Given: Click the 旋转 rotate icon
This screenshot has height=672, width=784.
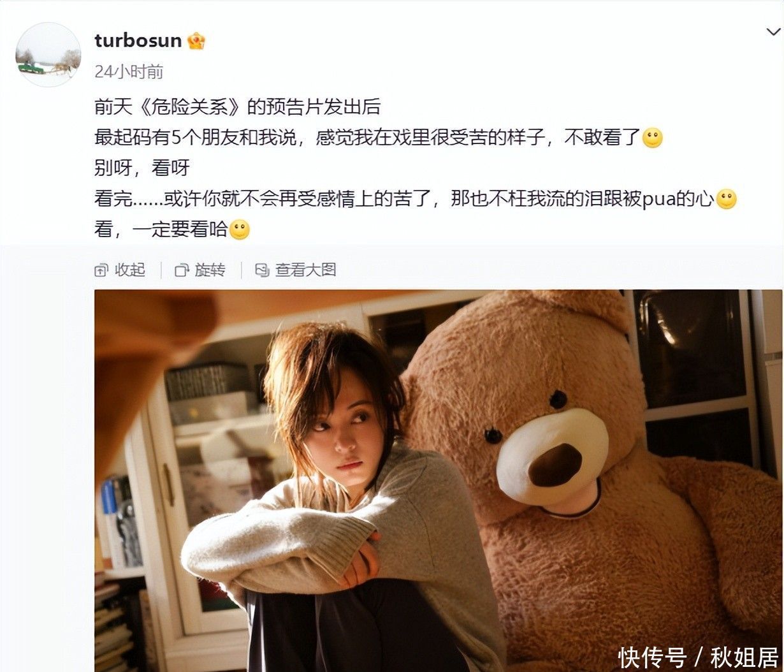Looking at the screenshot, I should pyautogui.click(x=182, y=270).
